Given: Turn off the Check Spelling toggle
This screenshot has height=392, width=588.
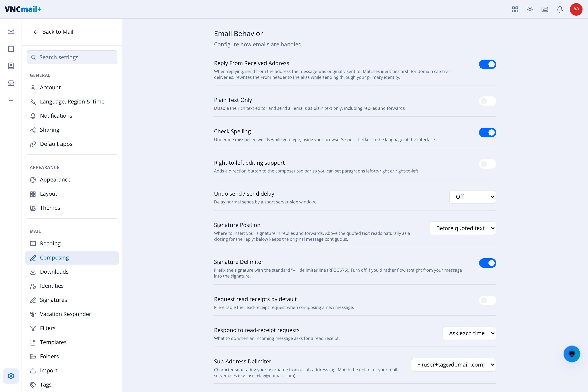Looking at the screenshot, I should point(487,132).
